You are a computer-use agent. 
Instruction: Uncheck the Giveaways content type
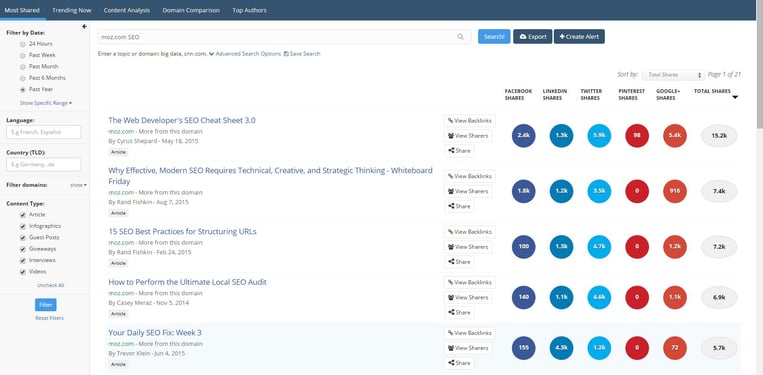coord(22,249)
